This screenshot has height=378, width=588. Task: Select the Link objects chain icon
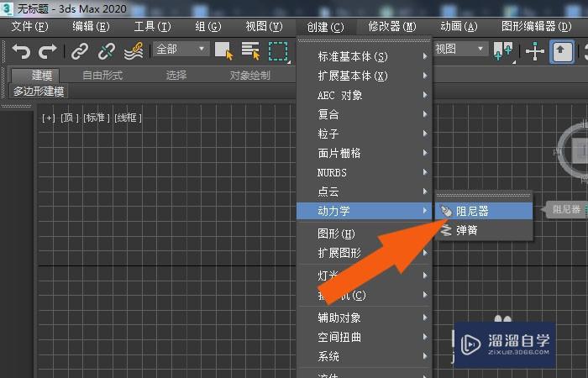click(80, 51)
